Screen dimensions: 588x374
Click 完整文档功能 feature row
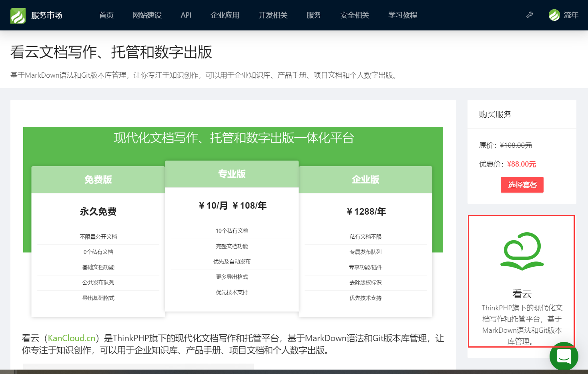point(232,246)
